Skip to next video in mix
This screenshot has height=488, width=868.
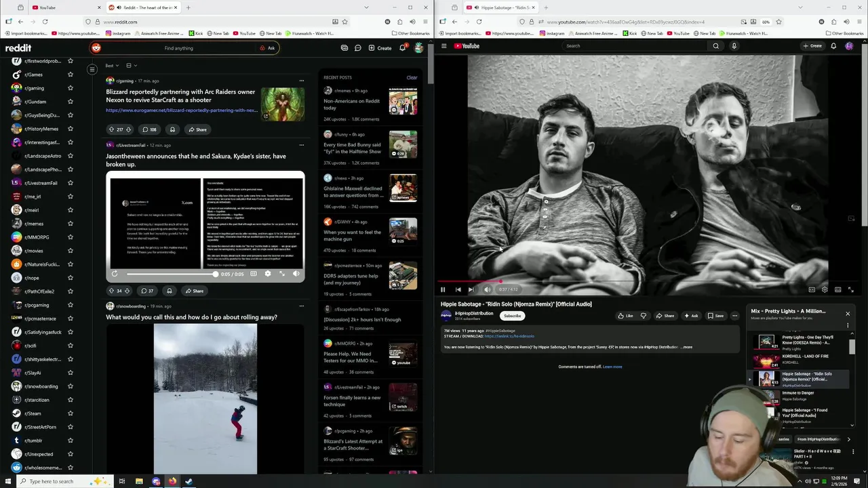471,289
